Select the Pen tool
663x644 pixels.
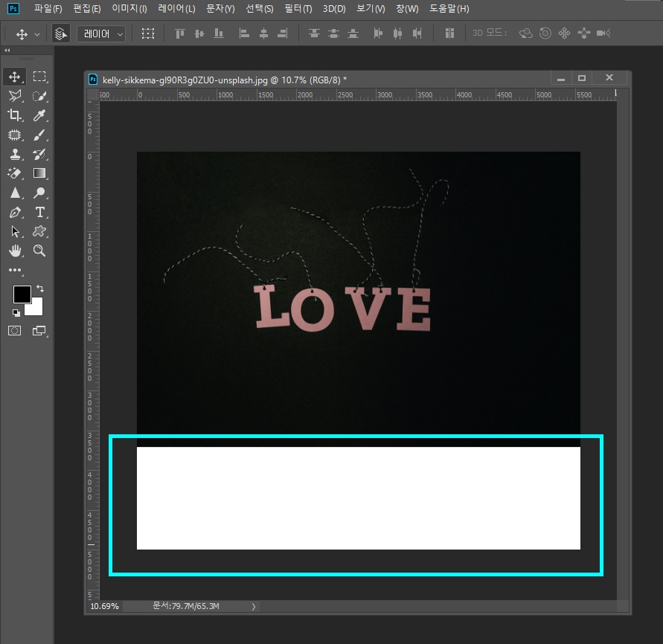(x=15, y=212)
